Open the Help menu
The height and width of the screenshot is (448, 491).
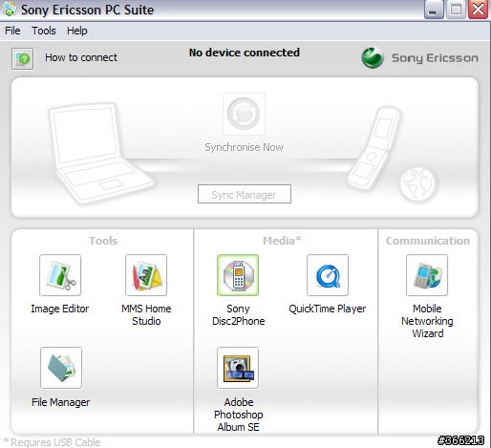point(77,31)
